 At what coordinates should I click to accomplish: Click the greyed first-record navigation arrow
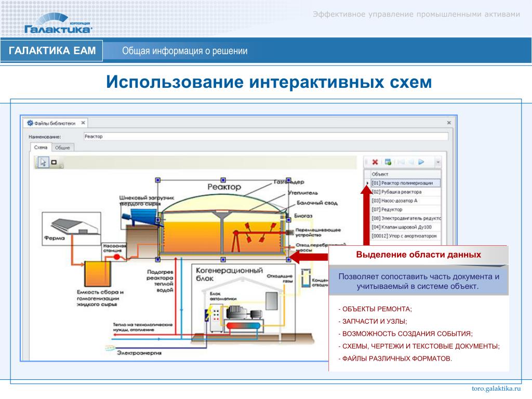(x=401, y=162)
